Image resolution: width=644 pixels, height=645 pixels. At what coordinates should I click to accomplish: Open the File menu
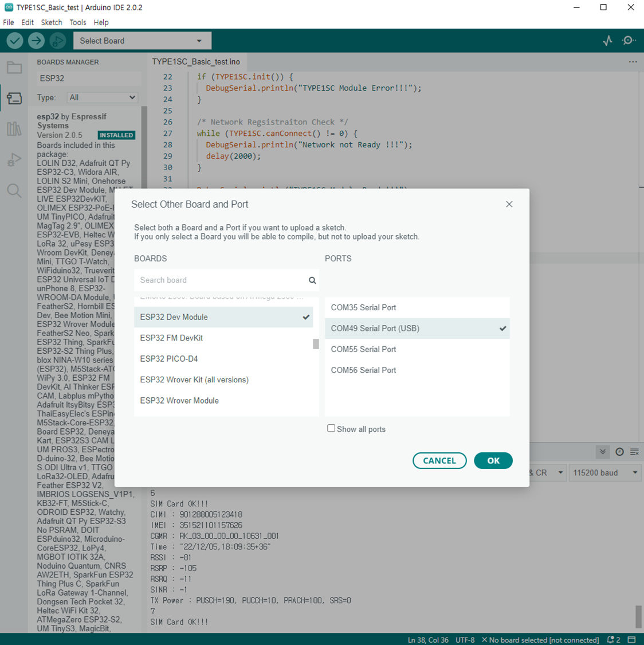8,22
